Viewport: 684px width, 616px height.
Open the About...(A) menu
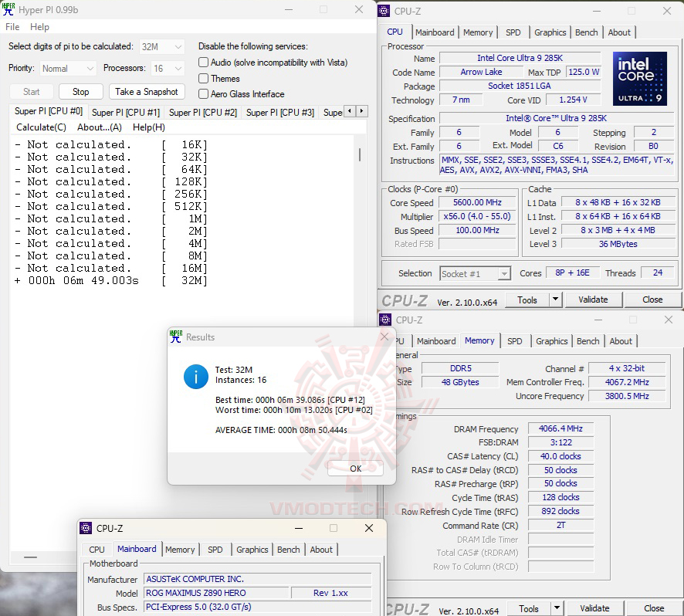(100, 127)
